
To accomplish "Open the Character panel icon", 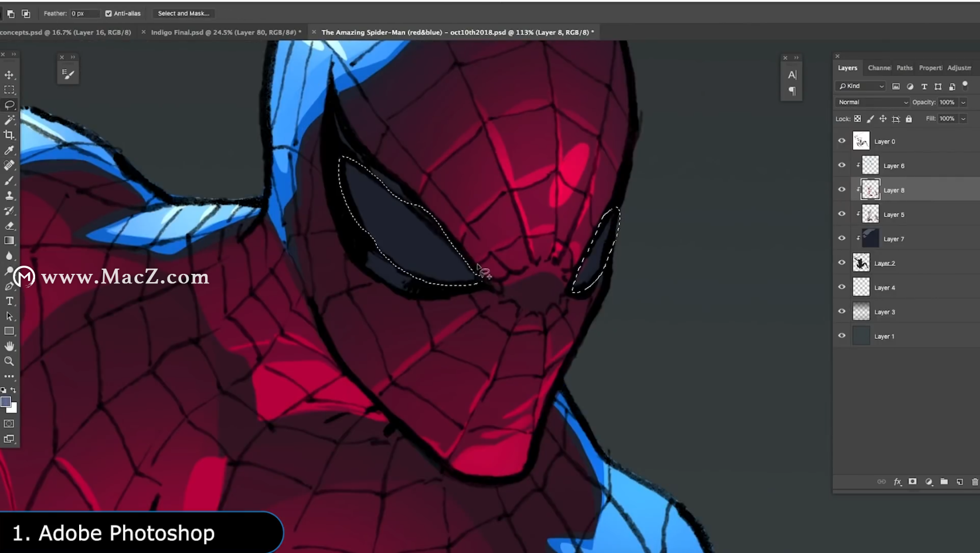I will pyautogui.click(x=792, y=75).
